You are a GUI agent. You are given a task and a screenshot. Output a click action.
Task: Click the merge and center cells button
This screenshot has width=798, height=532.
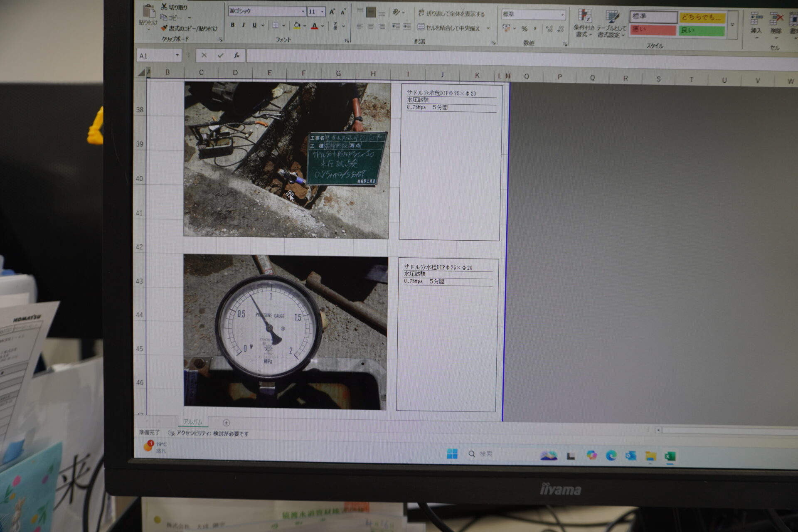449,28
